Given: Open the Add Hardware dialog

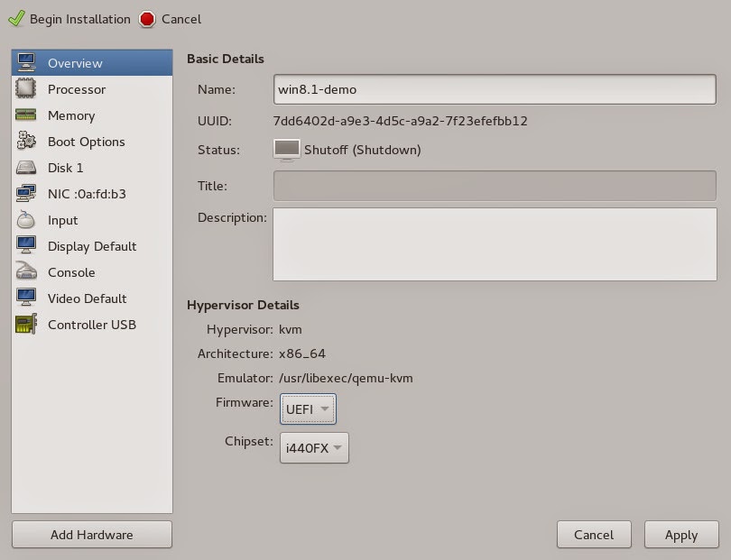Looking at the screenshot, I should (x=90, y=534).
